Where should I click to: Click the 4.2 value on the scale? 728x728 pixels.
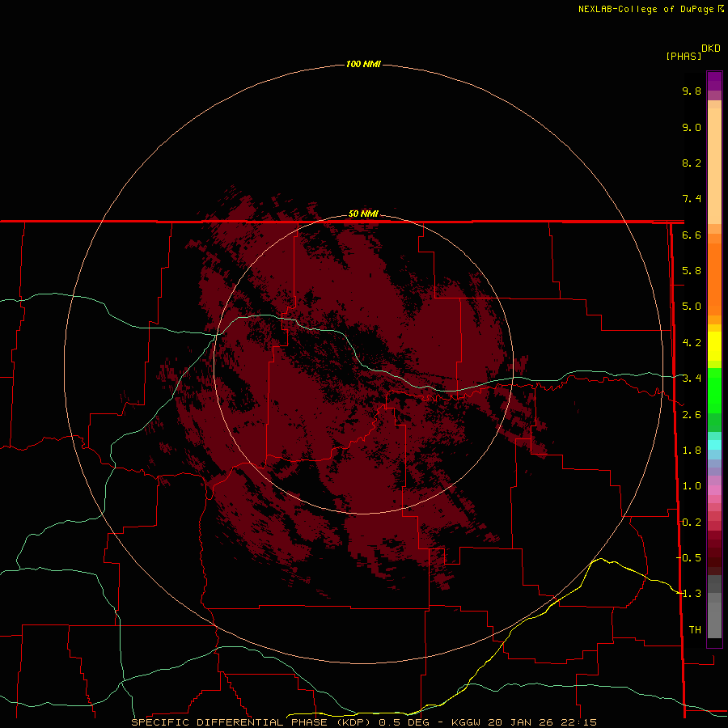click(x=692, y=342)
